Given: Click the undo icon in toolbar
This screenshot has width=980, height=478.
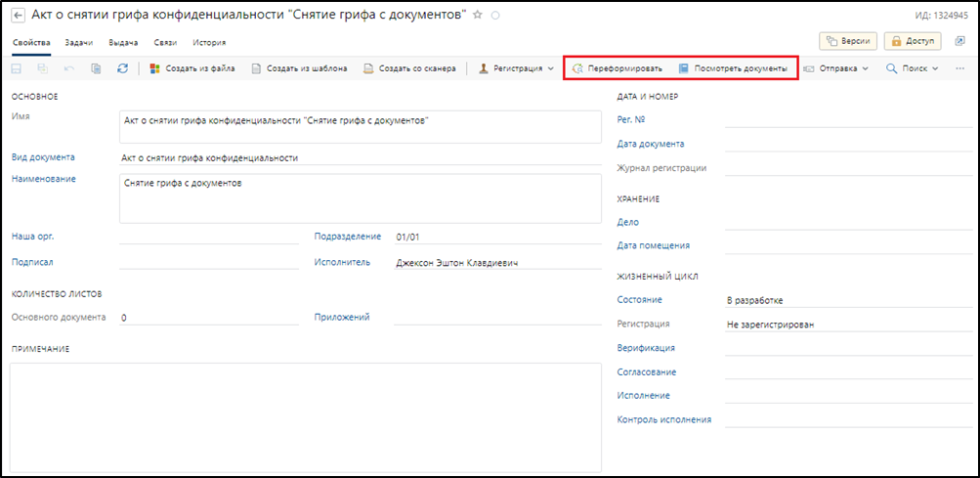Looking at the screenshot, I should pos(68,69).
